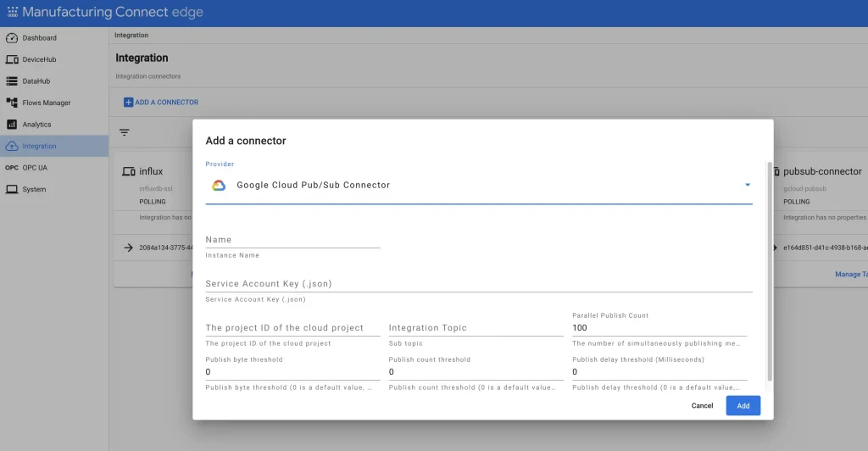Focus the Name input field
This screenshot has height=451, width=868.
click(292, 240)
